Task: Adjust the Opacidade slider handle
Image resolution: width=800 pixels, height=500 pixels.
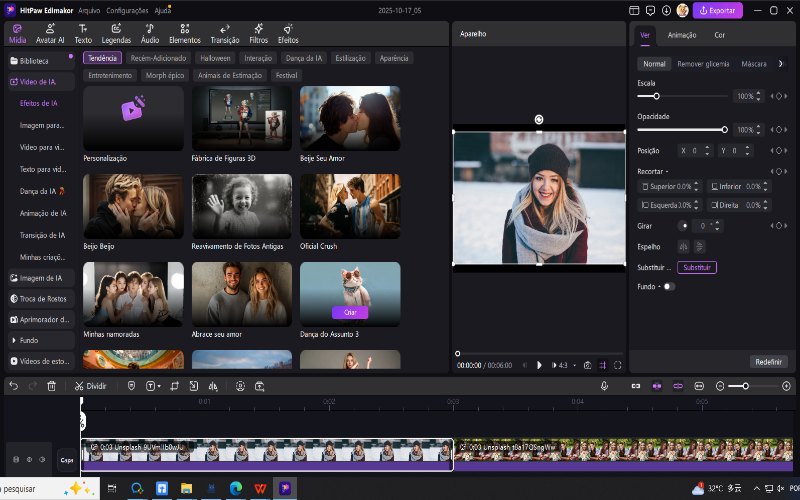Action: 724,130
